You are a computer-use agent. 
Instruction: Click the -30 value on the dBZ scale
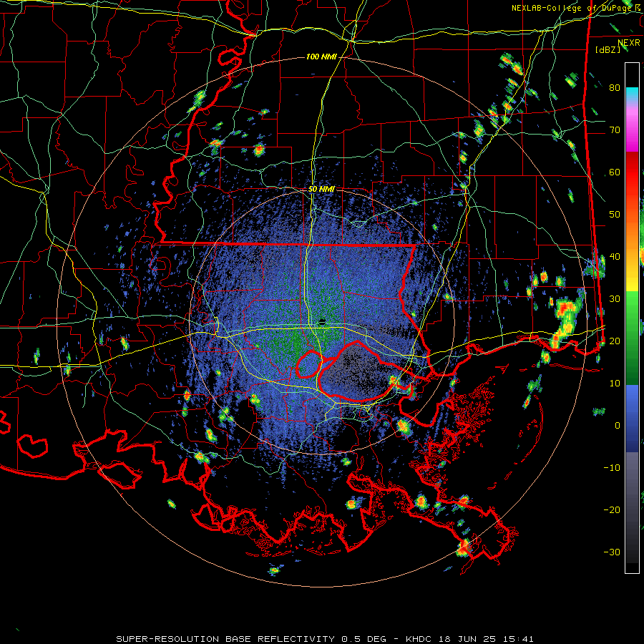click(612, 552)
